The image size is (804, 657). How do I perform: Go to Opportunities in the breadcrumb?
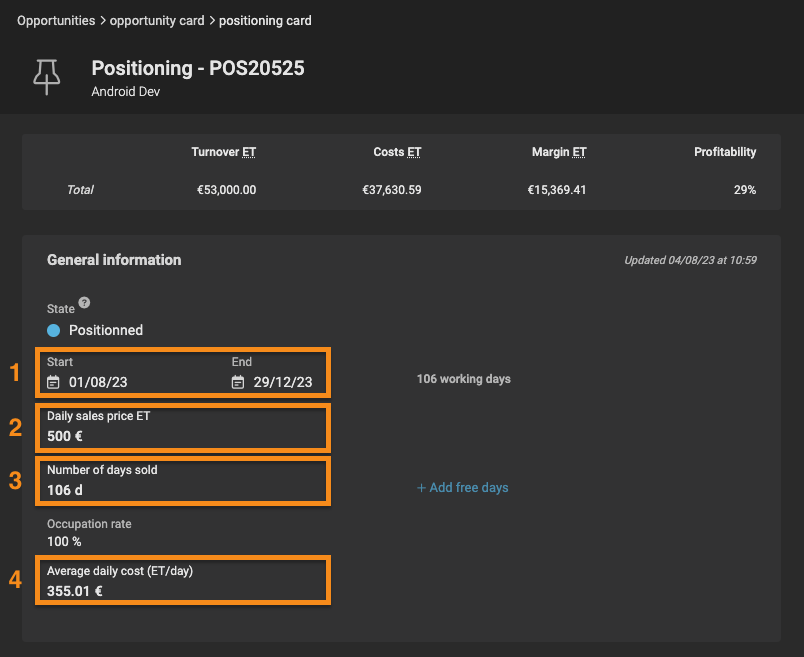pos(56,21)
